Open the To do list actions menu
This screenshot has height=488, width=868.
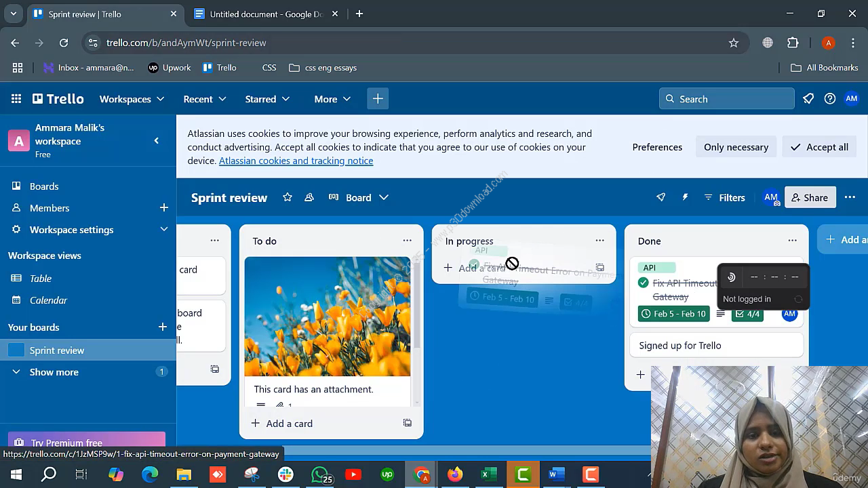click(407, 241)
